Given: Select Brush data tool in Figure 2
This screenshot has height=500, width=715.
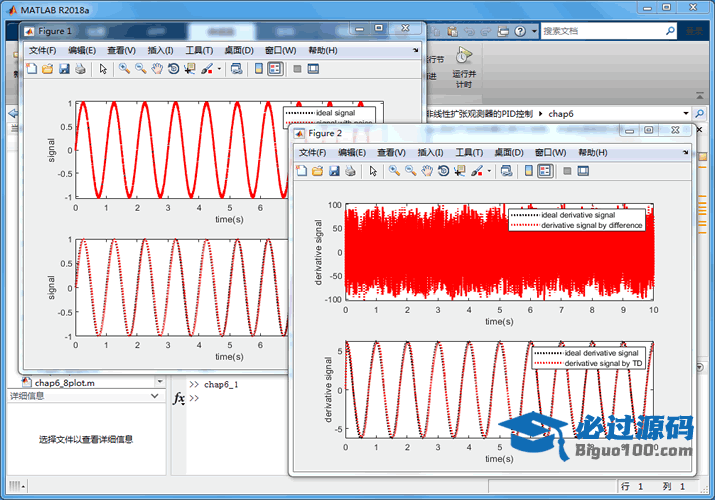Looking at the screenshot, I should tap(477, 171).
